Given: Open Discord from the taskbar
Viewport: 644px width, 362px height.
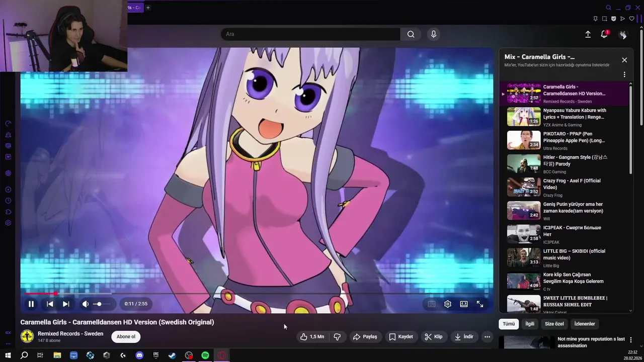Looking at the screenshot, I should click(139, 355).
